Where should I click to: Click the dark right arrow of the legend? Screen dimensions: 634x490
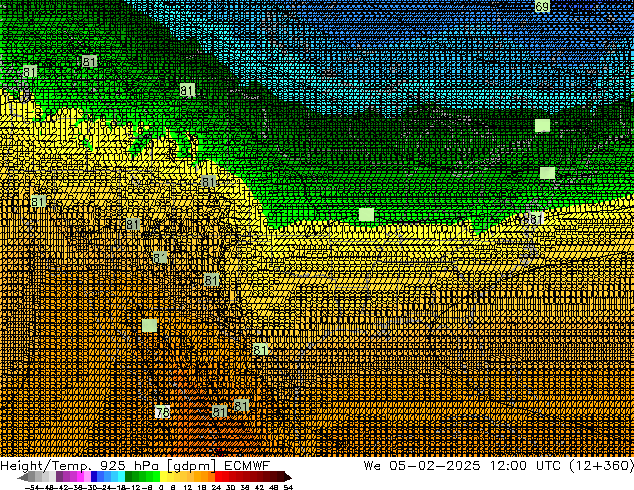[x=288, y=477]
